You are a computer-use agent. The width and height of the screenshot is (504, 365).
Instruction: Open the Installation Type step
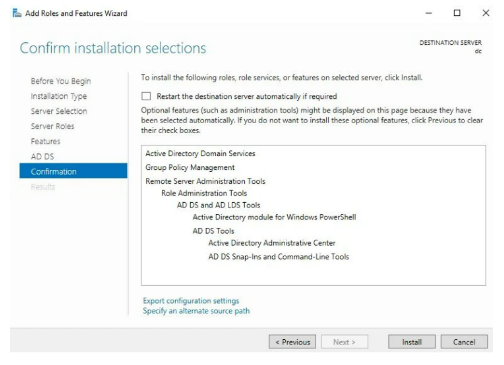click(59, 96)
